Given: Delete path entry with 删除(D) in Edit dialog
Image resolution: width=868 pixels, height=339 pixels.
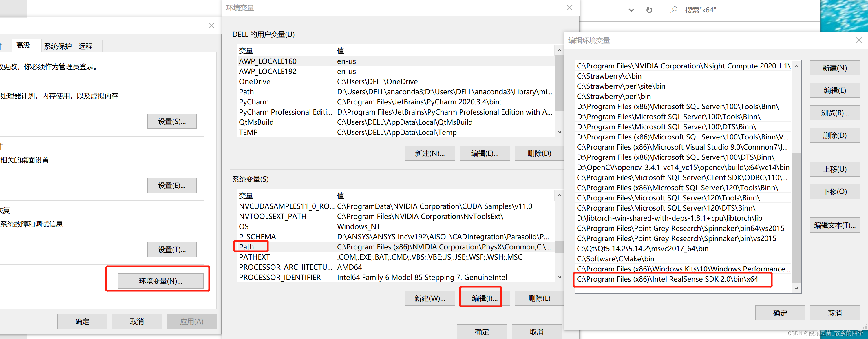Looking at the screenshot, I should [835, 135].
